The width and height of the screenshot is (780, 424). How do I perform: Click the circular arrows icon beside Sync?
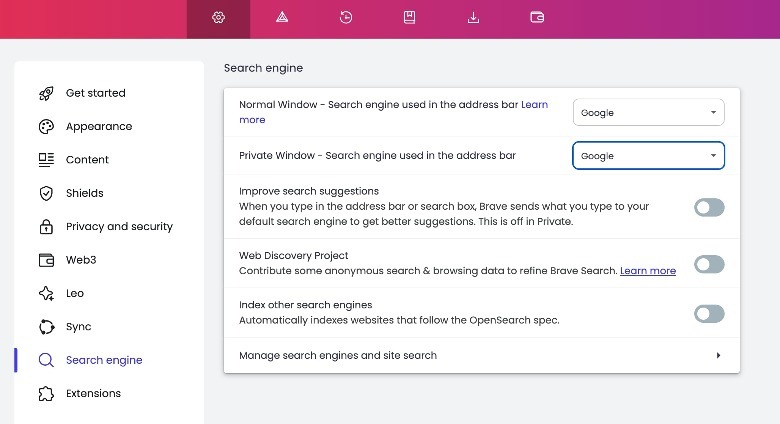coord(46,326)
